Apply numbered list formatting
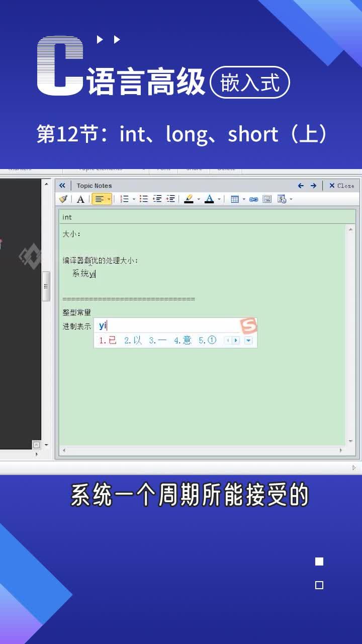 (125, 199)
